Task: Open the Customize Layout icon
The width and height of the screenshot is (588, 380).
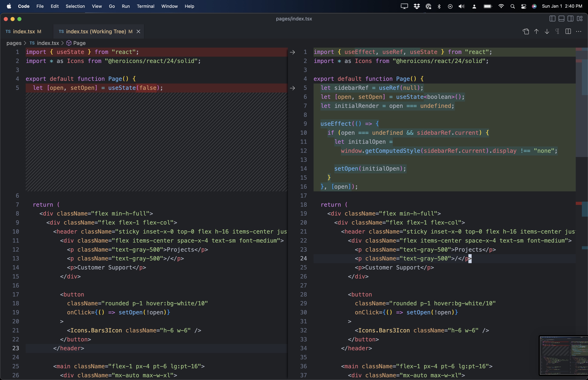Action: (579, 19)
